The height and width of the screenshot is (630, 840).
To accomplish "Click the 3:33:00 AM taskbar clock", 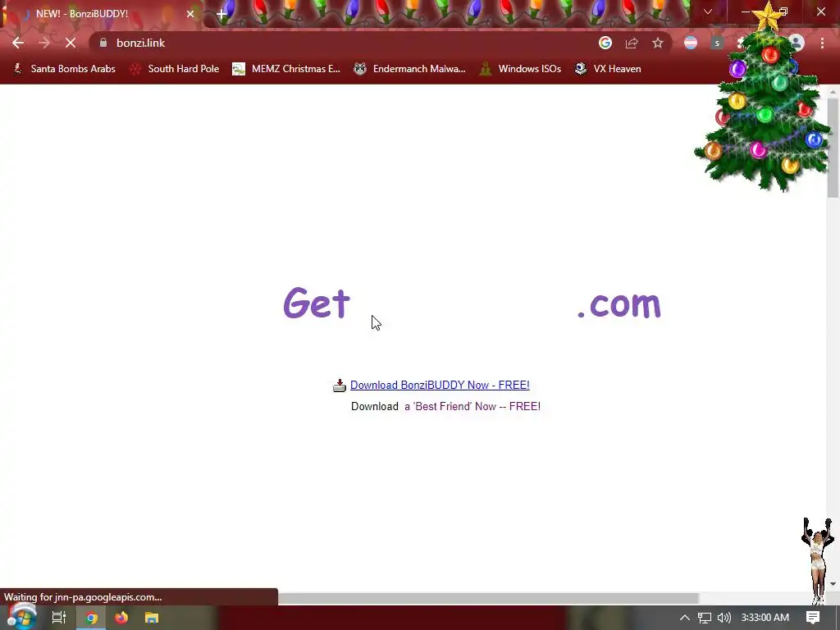I will point(765,618).
